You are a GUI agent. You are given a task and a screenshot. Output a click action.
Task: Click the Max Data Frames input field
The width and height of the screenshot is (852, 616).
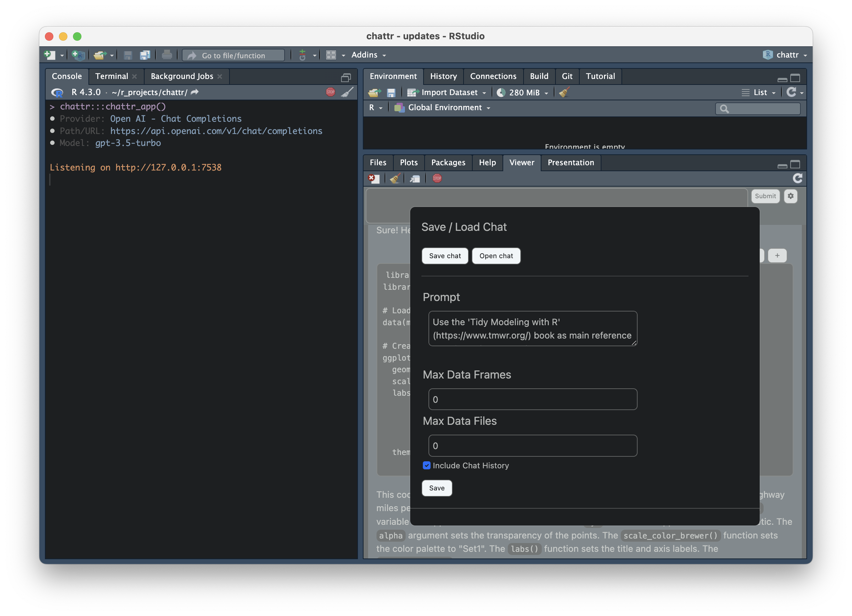pos(532,399)
